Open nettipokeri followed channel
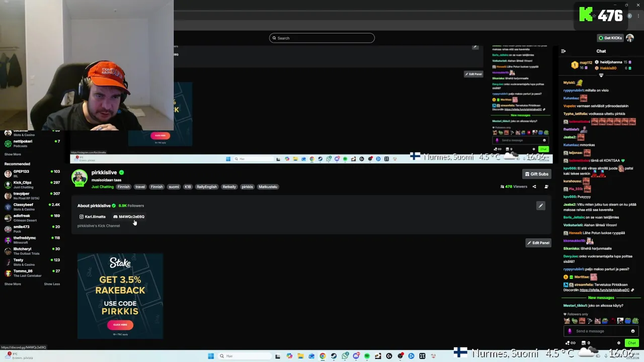644x362 pixels. [31, 143]
